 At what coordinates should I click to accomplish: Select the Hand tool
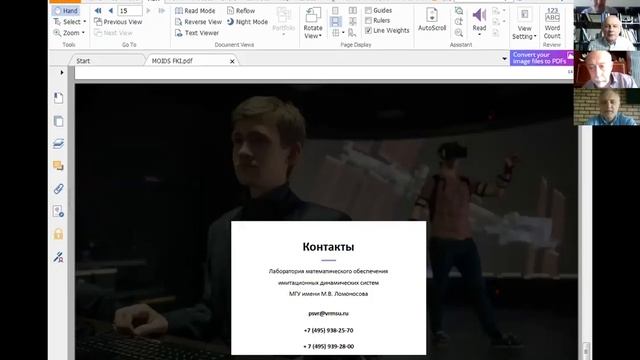(66, 11)
